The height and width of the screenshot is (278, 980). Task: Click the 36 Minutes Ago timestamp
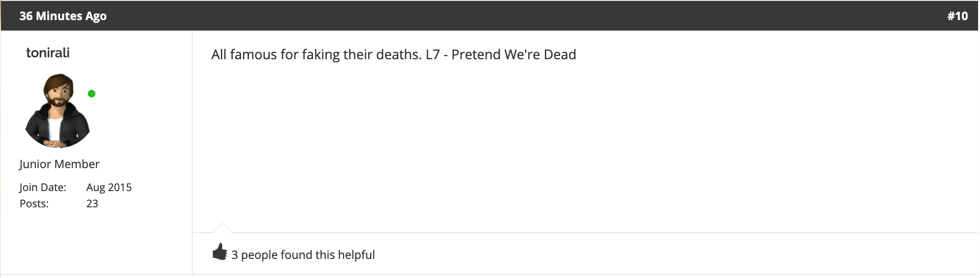(x=63, y=16)
